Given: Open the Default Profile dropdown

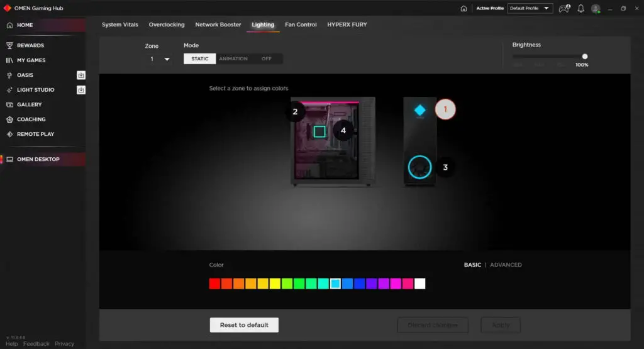Looking at the screenshot, I should [x=530, y=8].
